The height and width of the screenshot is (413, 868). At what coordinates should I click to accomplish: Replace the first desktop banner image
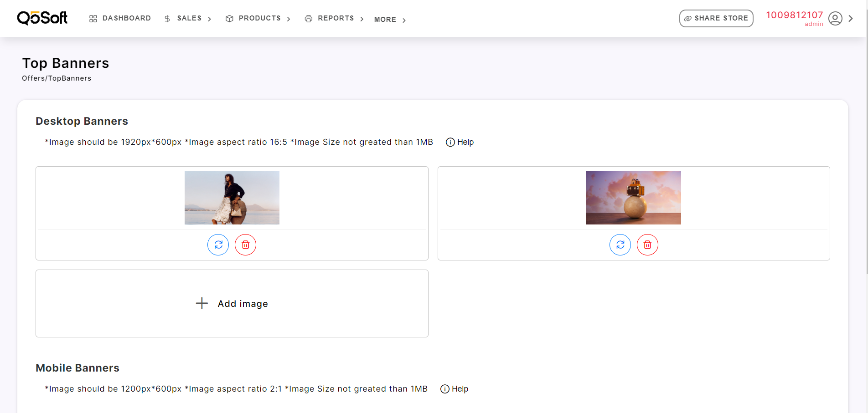(x=218, y=245)
